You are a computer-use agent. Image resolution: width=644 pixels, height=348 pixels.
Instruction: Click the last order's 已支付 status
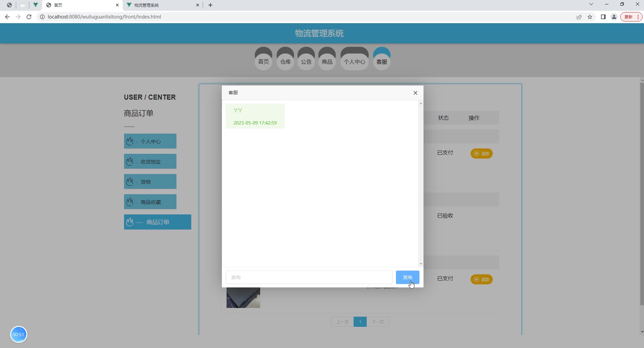coord(445,279)
